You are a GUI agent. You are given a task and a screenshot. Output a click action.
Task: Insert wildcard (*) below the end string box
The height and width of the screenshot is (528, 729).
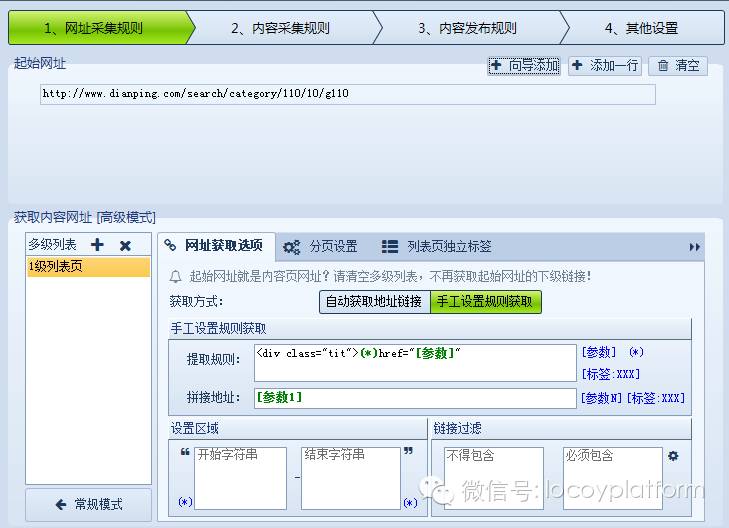(x=410, y=503)
